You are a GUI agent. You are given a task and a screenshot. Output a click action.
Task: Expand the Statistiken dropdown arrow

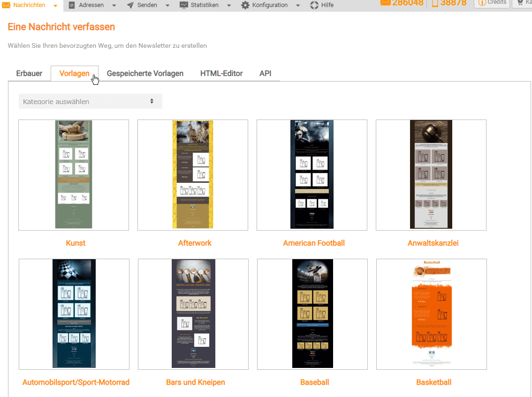tap(229, 6)
